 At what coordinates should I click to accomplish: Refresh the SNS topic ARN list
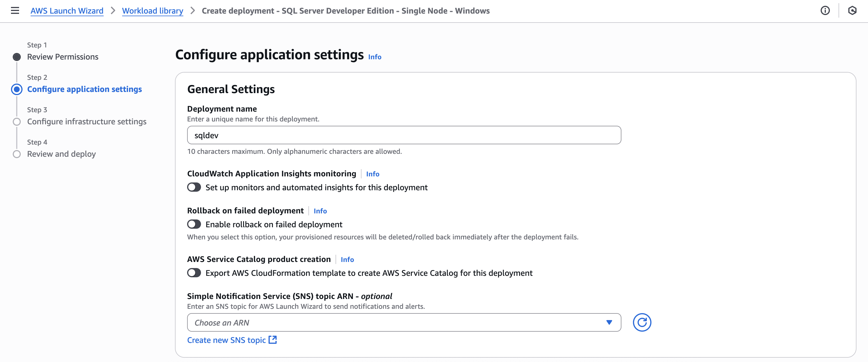coord(642,322)
